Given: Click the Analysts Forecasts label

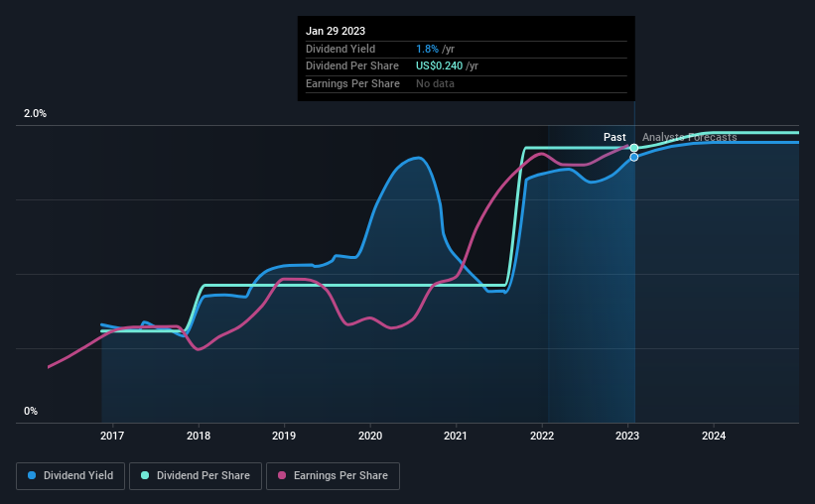Looking at the screenshot, I should [689, 137].
